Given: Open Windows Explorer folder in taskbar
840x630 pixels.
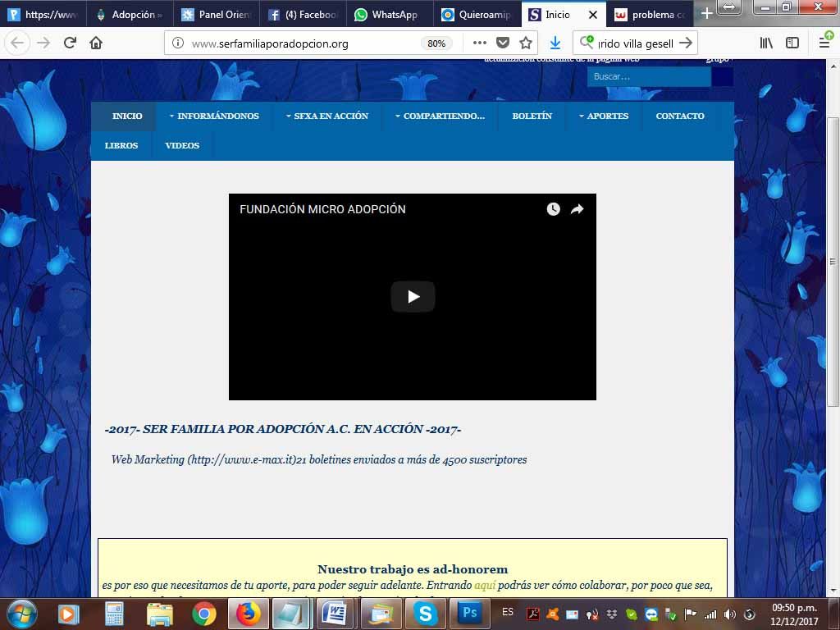Looking at the screenshot, I should click(x=160, y=614).
